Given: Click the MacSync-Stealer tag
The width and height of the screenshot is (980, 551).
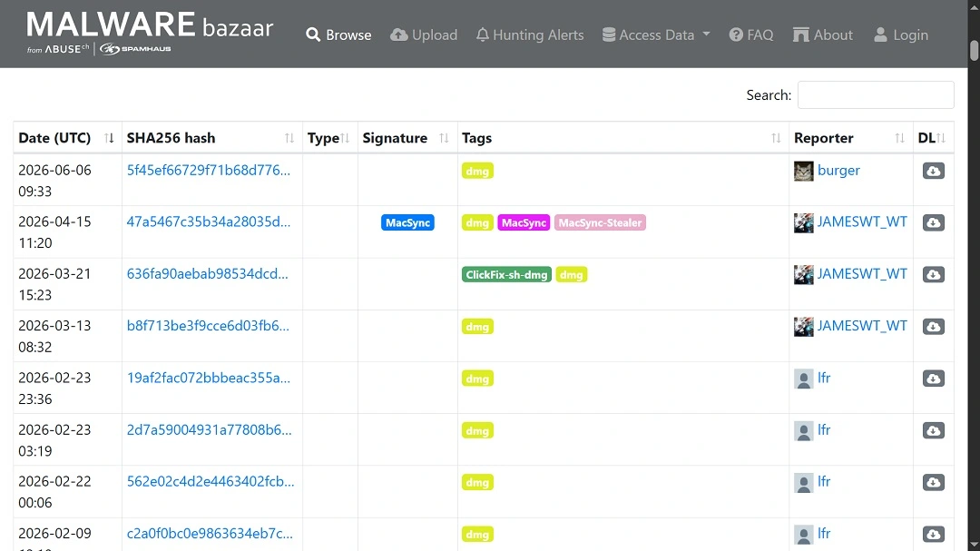Looking at the screenshot, I should 600,222.
